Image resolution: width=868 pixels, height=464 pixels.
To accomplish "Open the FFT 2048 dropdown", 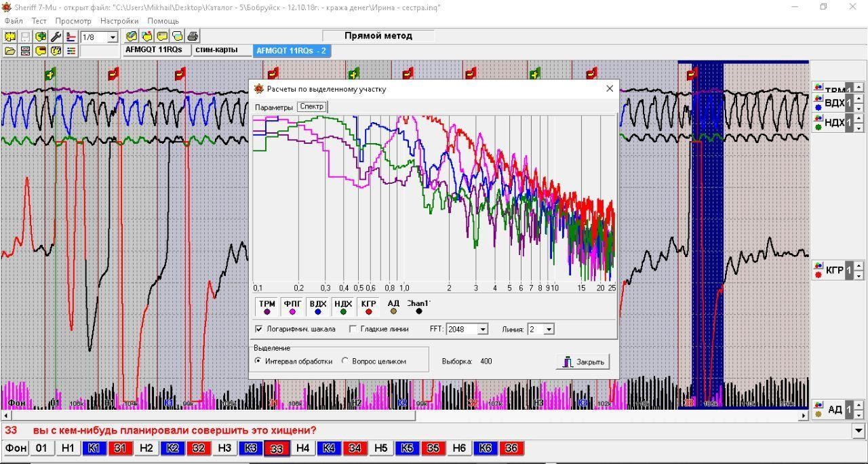I will pos(482,329).
